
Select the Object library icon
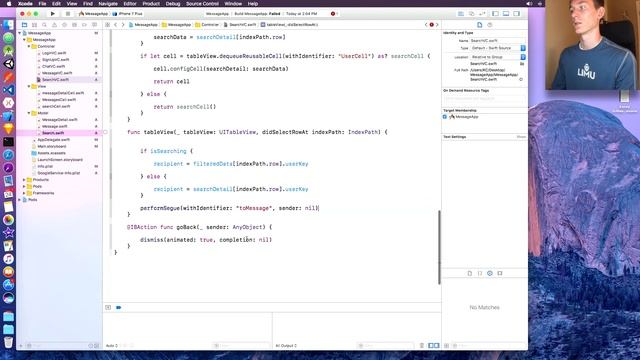[490, 273]
